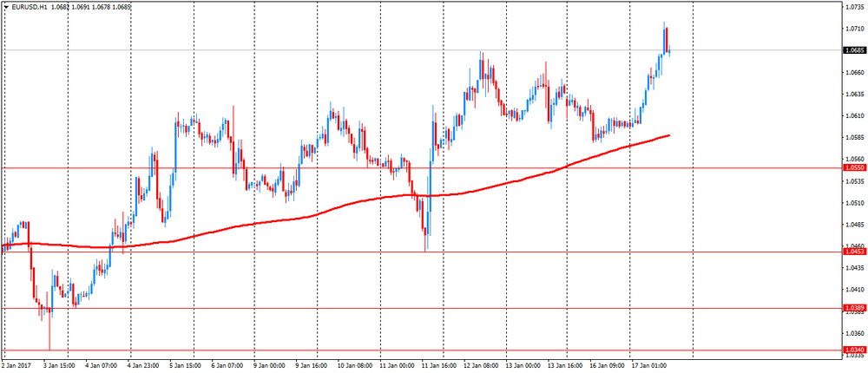Image resolution: width=868 pixels, height=373 pixels.
Task: Click the 13 Jan 00:00 time label
Action: pos(524,366)
